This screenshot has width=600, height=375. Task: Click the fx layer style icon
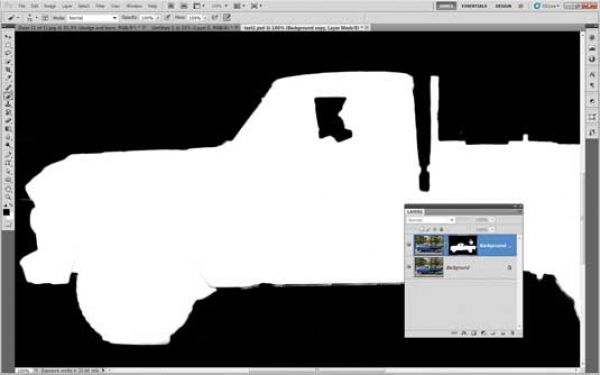click(x=464, y=333)
